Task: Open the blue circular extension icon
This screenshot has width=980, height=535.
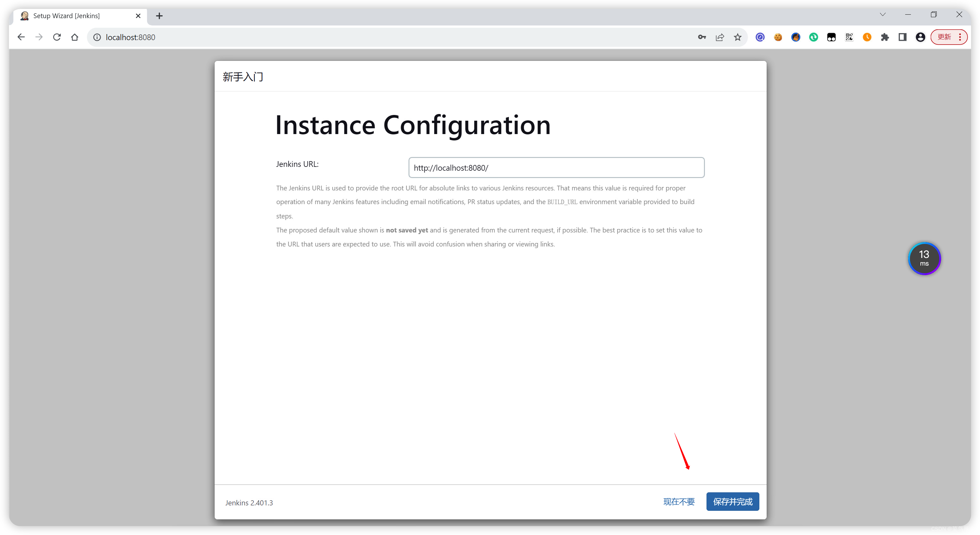Action: 760,37
